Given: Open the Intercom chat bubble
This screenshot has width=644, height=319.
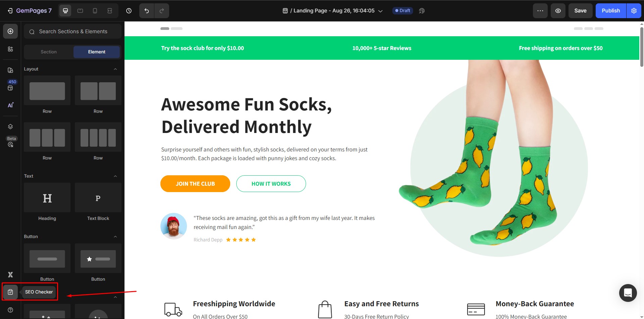Looking at the screenshot, I should (x=628, y=293).
